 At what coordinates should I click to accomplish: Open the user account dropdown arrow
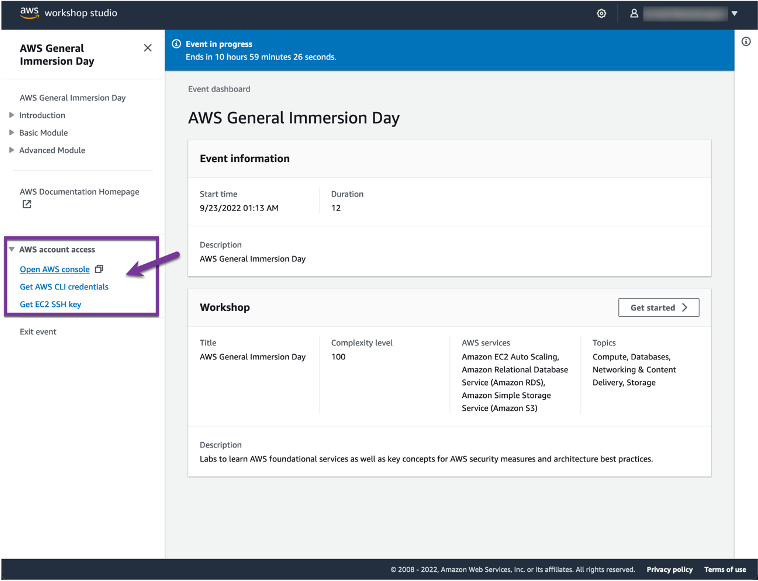[x=734, y=14]
